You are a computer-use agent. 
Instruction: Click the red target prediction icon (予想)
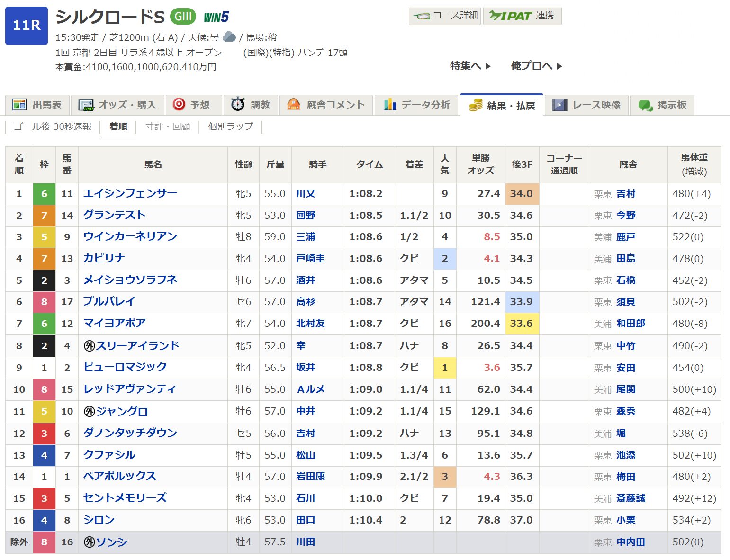click(x=179, y=104)
